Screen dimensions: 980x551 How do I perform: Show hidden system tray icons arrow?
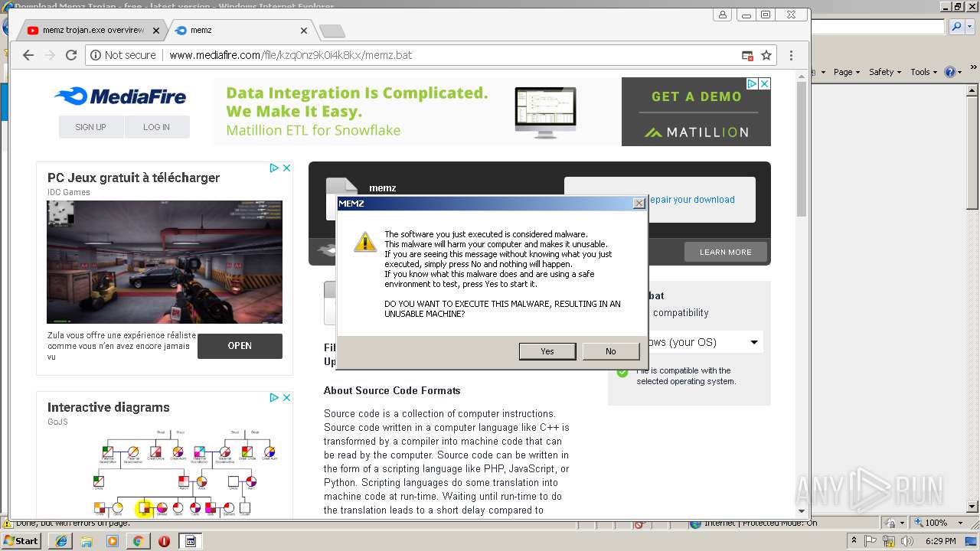tap(854, 541)
